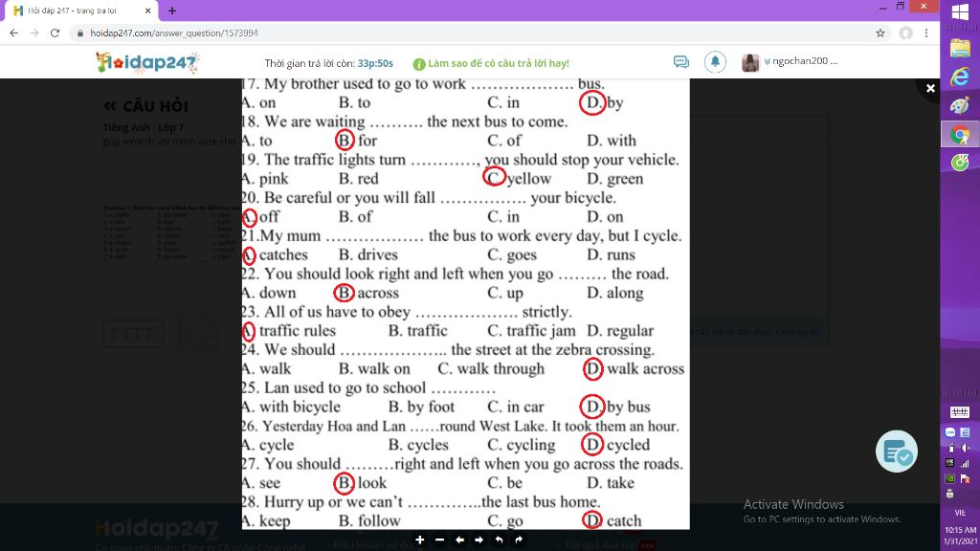The image size is (980, 551).
Task: View site security lock info
Action: (x=80, y=33)
